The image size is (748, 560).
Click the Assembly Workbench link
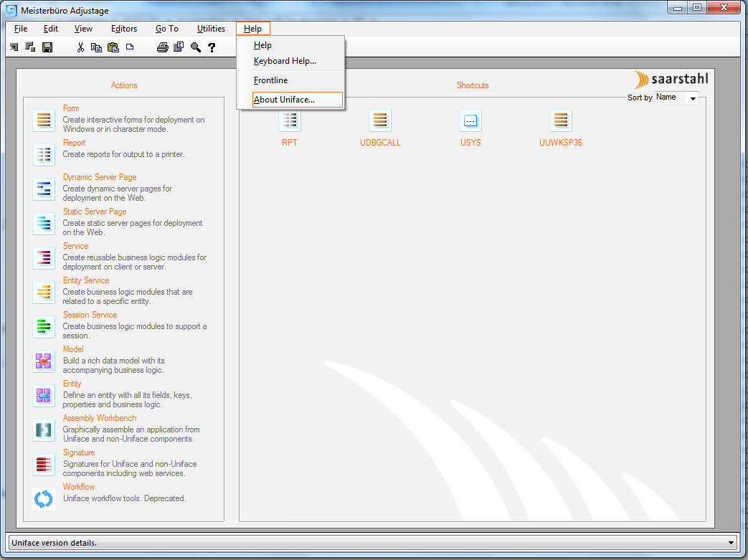100,418
